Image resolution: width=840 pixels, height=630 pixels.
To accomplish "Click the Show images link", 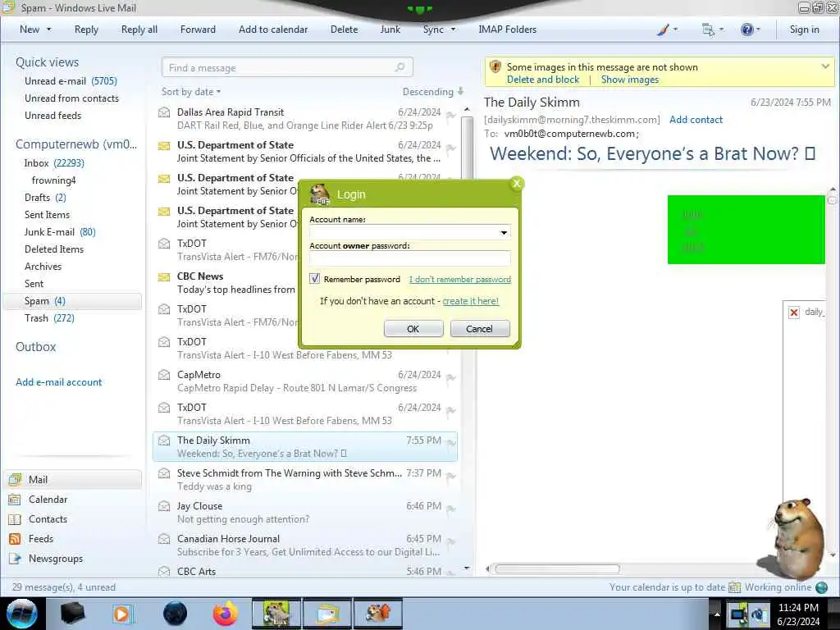I will point(629,80).
